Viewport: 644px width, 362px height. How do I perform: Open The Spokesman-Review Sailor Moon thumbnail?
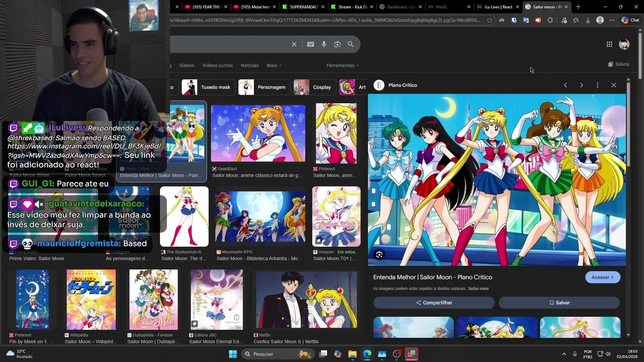(184, 217)
